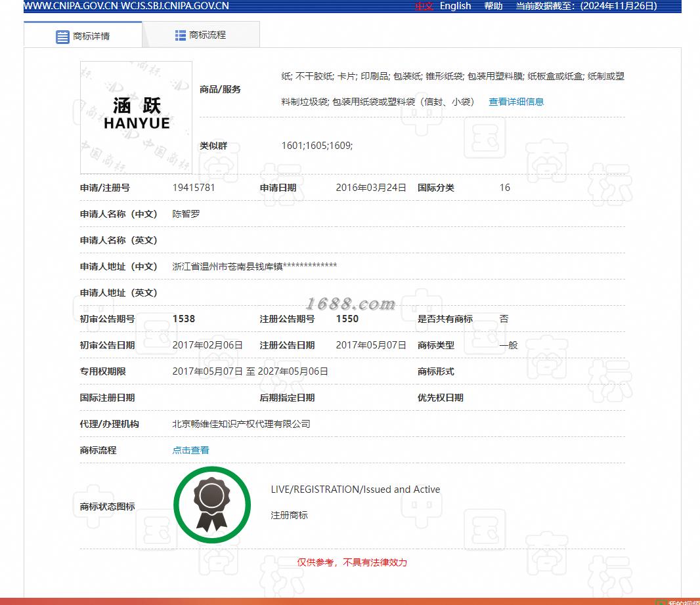Select status text LIVE/REGISTRATION/Issued and Active
Viewport: 700px width, 605px height.
pyautogui.click(x=355, y=490)
